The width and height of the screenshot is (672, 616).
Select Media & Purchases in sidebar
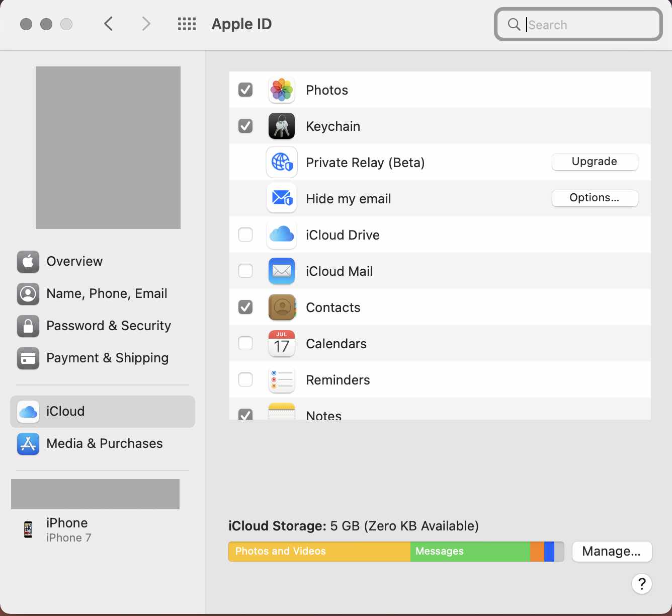[x=104, y=443]
